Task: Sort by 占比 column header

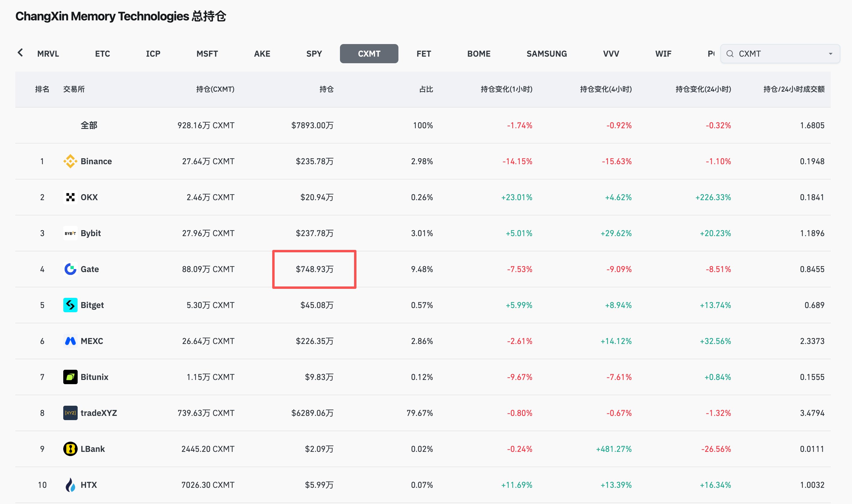Action: click(x=426, y=89)
